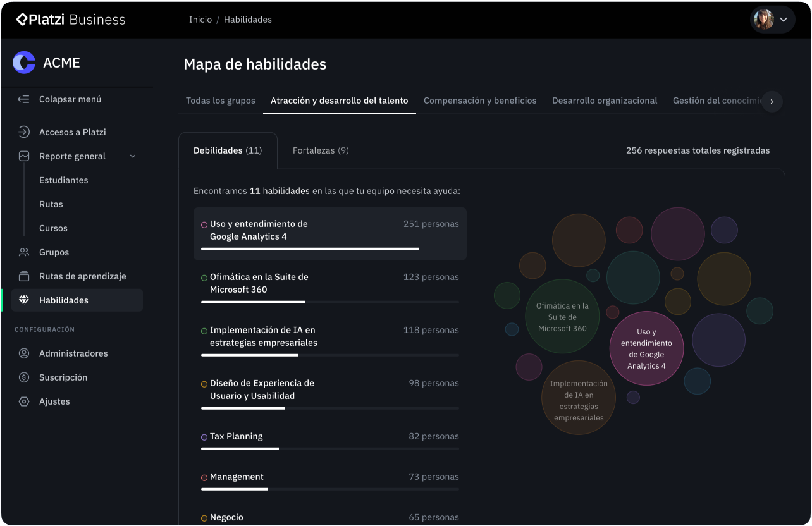Open Rutas de aprendizaje menu item
Viewport: 812px width, 526px height.
pyautogui.click(x=77, y=276)
